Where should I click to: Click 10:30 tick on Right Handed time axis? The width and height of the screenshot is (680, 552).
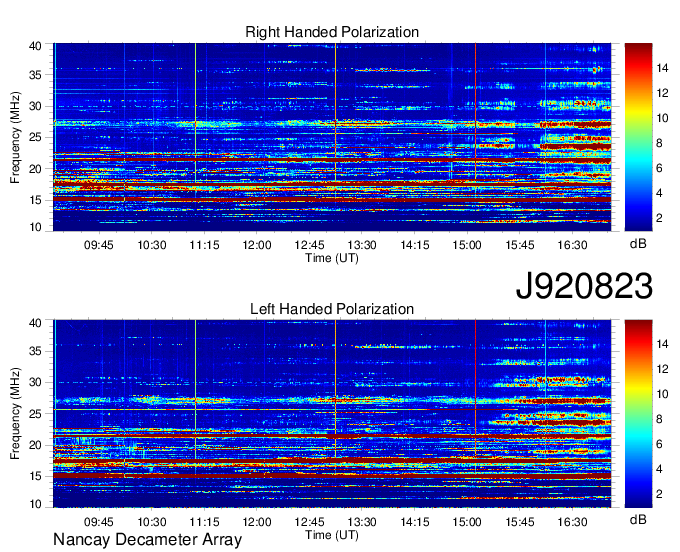coord(152,245)
